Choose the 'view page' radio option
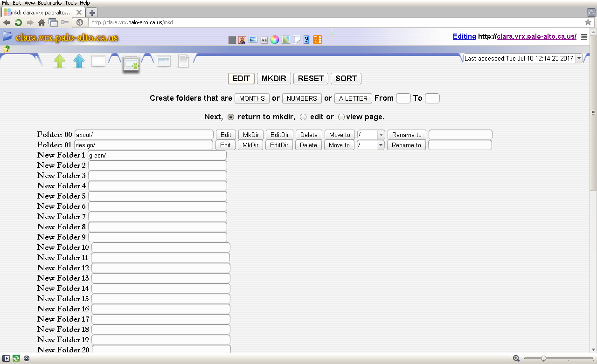597x364 pixels. coord(341,117)
